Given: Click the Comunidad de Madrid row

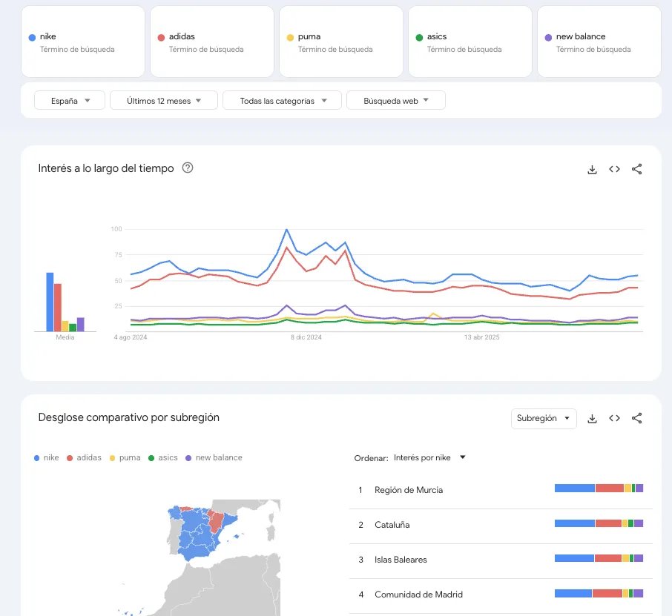Looking at the screenshot, I should pos(501,595).
